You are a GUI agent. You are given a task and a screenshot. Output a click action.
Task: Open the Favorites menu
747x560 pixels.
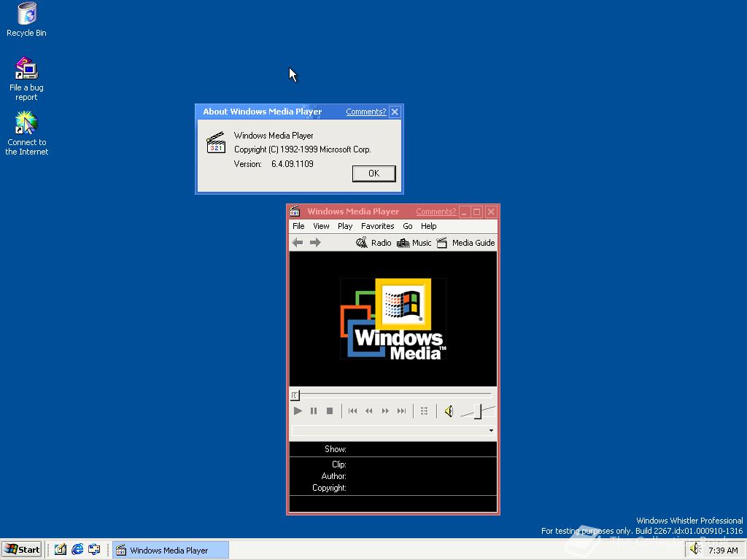coord(377,226)
